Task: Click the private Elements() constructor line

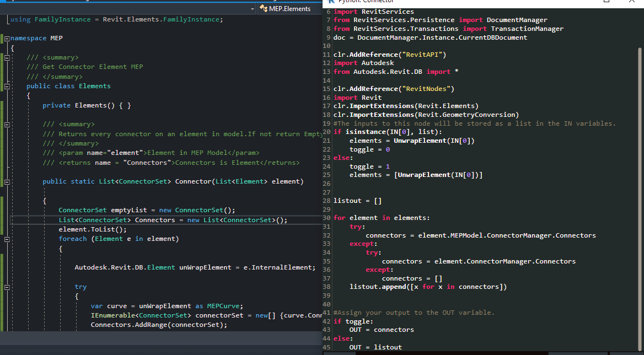Action: [87, 105]
